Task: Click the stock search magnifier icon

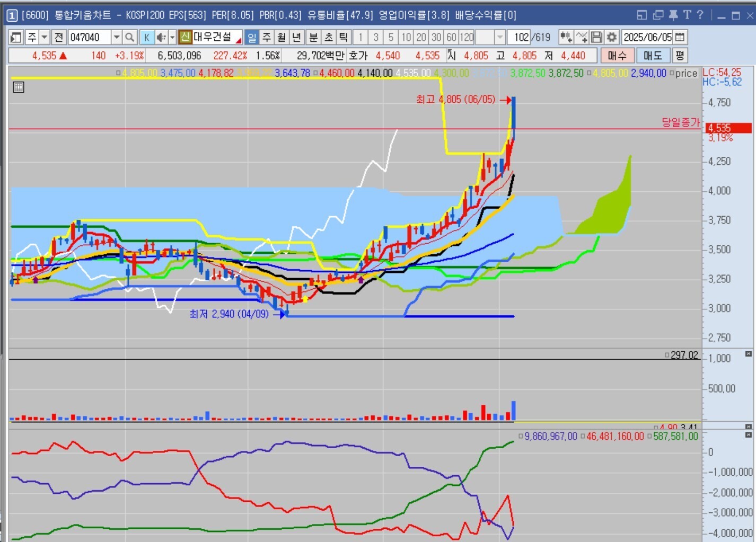Action: point(129,37)
